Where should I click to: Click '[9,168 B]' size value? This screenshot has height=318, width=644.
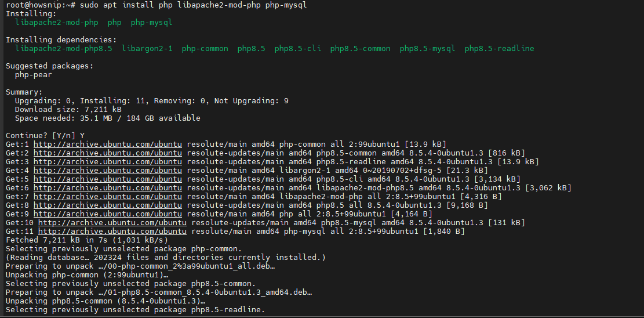467,205
